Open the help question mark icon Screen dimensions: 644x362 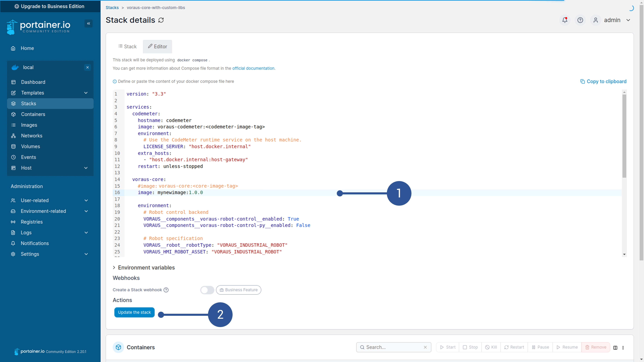580,20
